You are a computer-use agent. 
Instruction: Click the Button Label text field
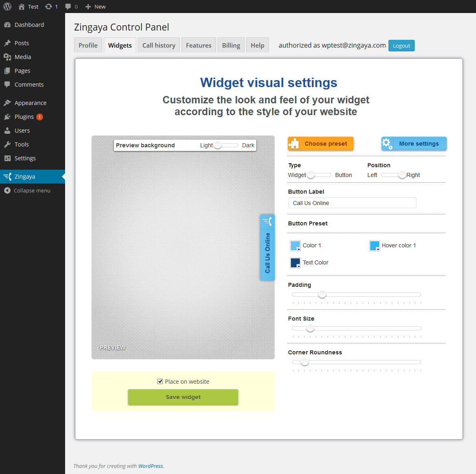pos(352,203)
